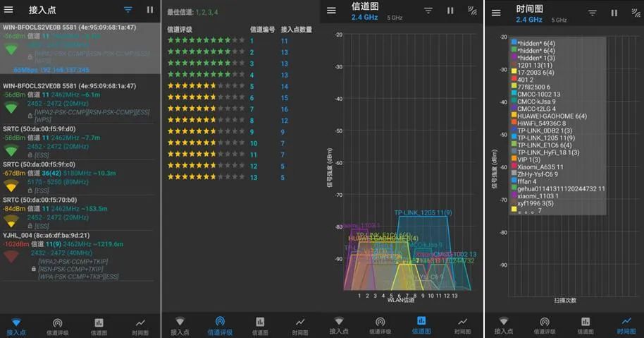Pause scanning on the 信道图 screen
644x338 pixels.
pyautogui.click(x=450, y=11)
